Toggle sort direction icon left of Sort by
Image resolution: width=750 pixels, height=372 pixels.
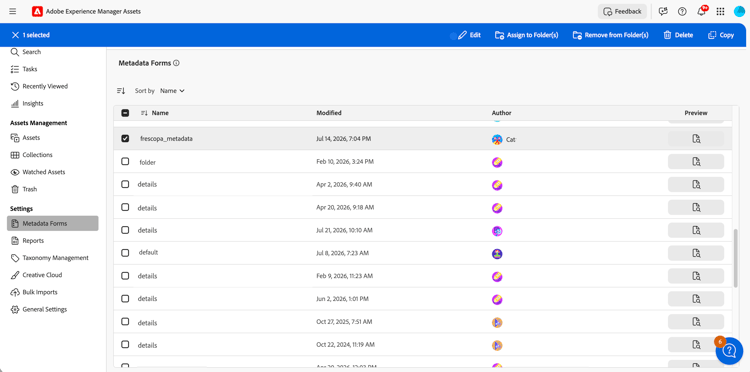click(x=121, y=90)
